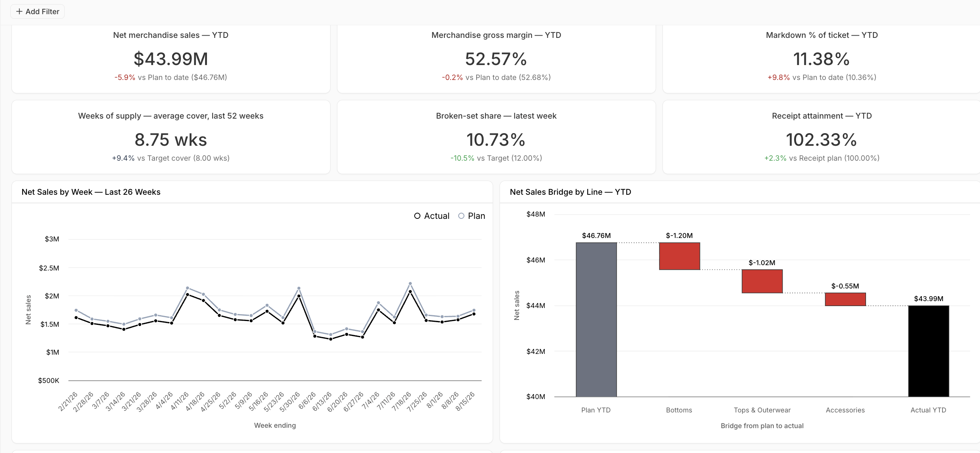Click the $43.99M label above Actual YTD bar

(x=928, y=299)
